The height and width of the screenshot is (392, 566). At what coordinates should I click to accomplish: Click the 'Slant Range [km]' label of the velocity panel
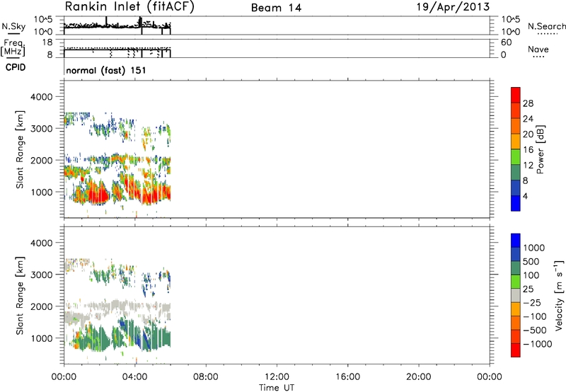(20, 295)
